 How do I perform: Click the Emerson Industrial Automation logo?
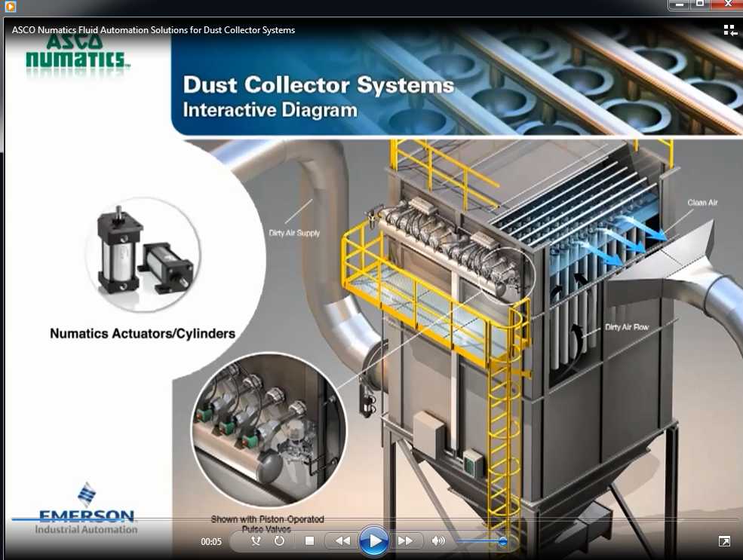(87, 510)
